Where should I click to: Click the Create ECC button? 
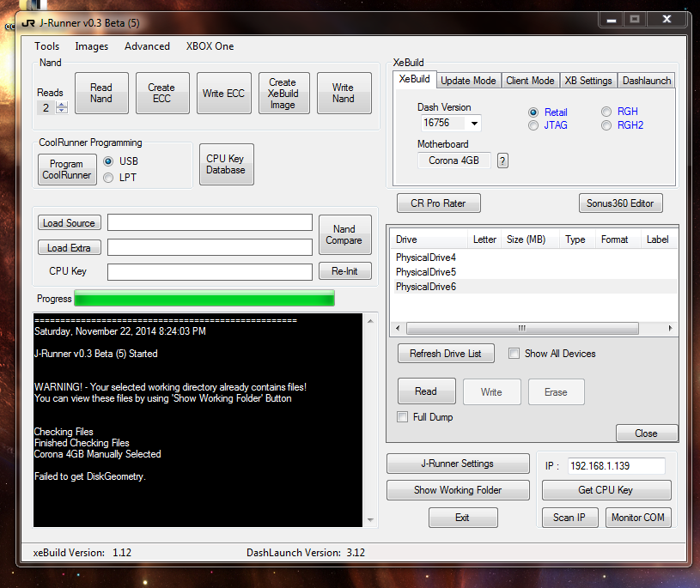(162, 94)
